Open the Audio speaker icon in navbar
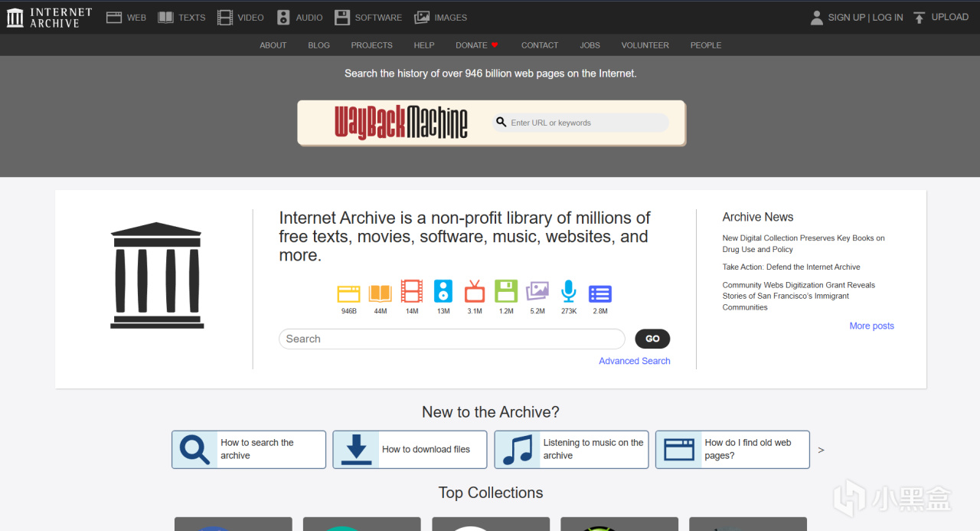 pyautogui.click(x=283, y=17)
